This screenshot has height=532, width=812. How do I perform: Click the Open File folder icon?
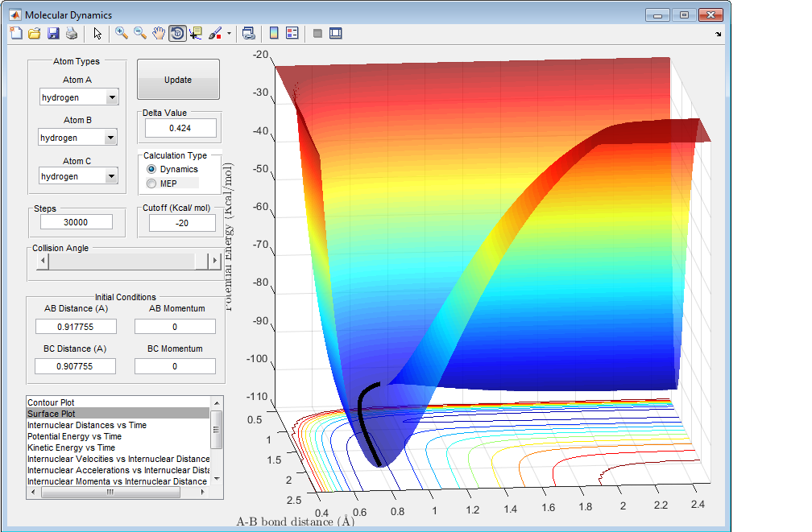click(x=35, y=33)
